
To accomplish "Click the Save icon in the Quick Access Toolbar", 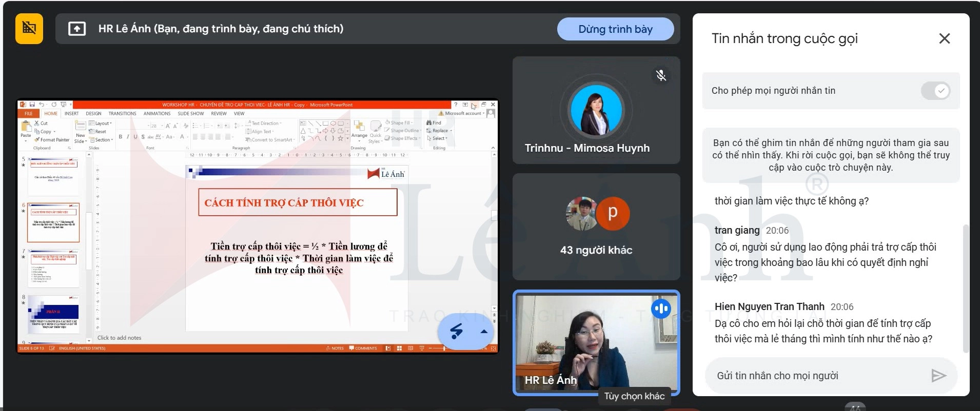I will [x=32, y=105].
